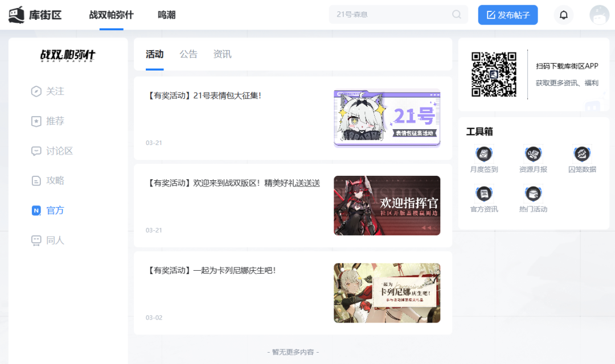Click the 推荐 star icon
Viewport: 615px width, 364px height.
pos(36,121)
